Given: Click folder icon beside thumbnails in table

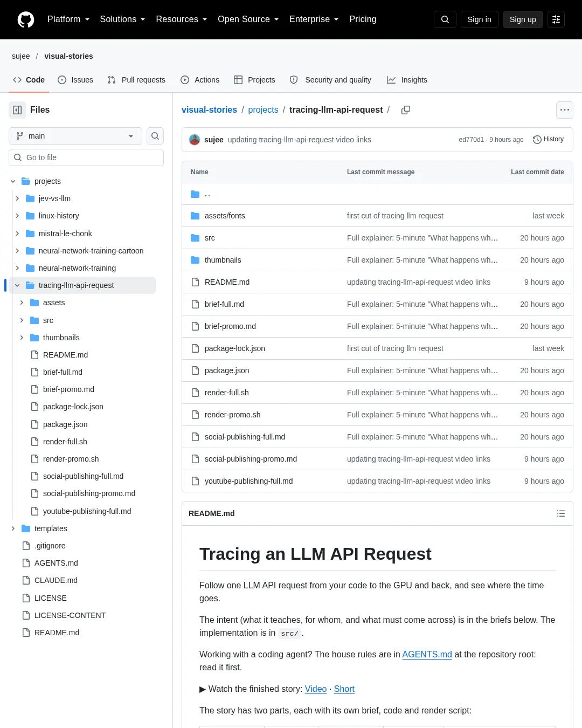Looking at the screenshot, I should [195, 260].
